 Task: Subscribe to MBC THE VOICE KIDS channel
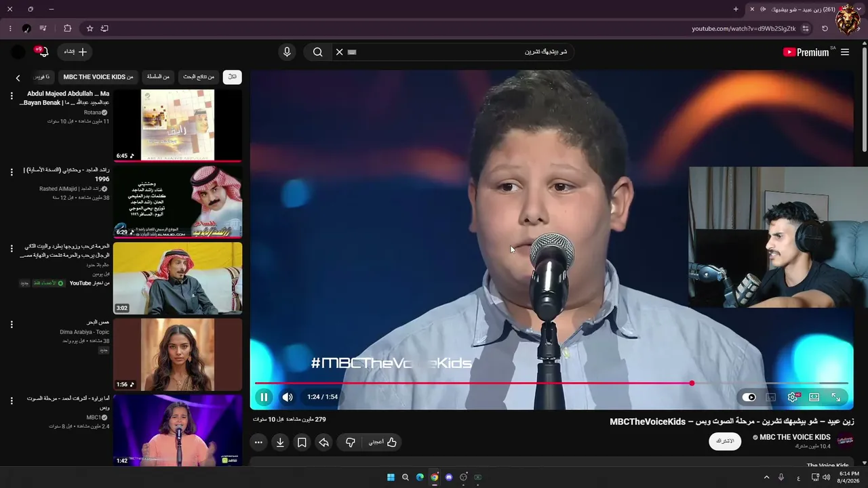click(725, 441)
